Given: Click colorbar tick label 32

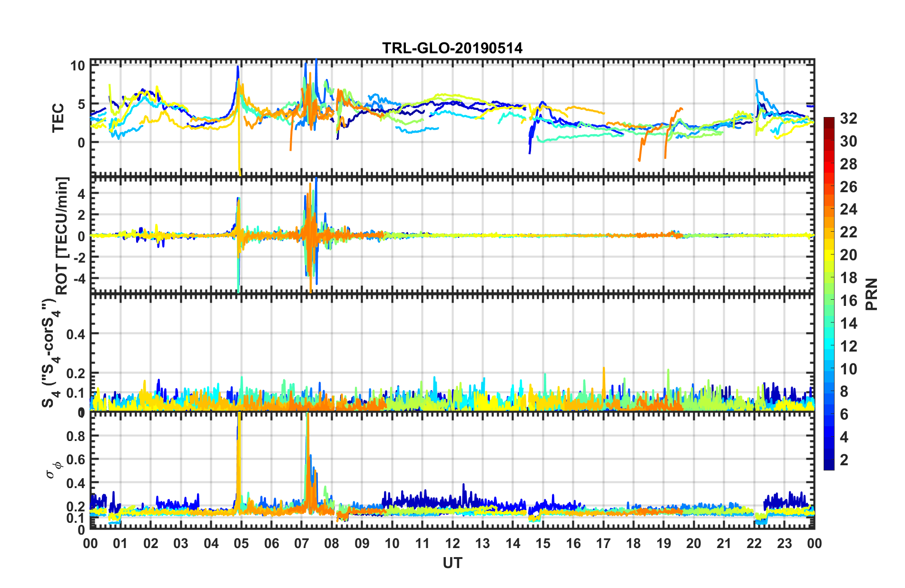Looking at the screenshot, I should pos(848,118).
